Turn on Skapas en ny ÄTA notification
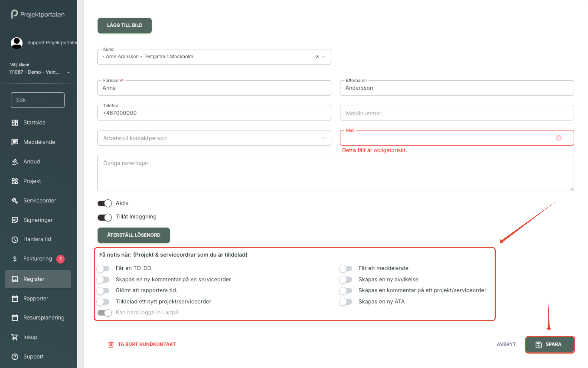This screenshot has width=588, height=368. [x=346, y=302]
